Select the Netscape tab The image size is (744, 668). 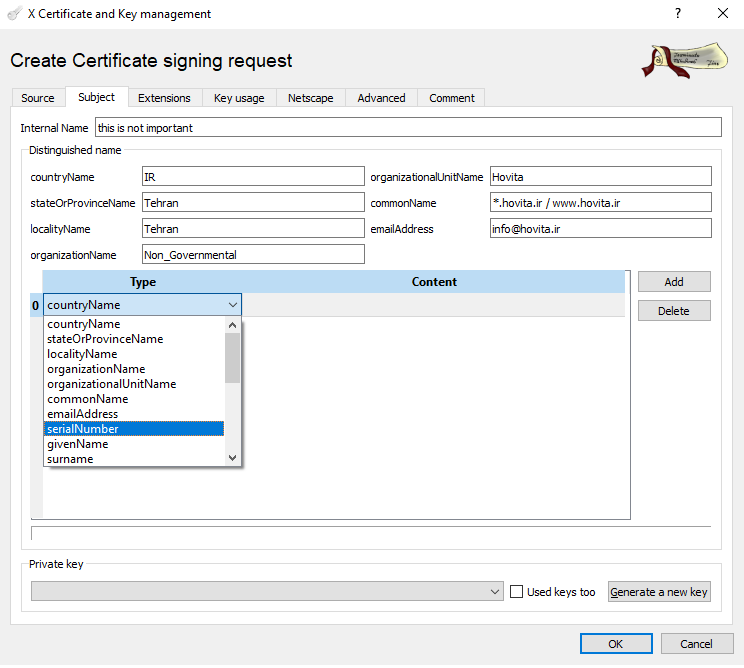coord(310,98)
